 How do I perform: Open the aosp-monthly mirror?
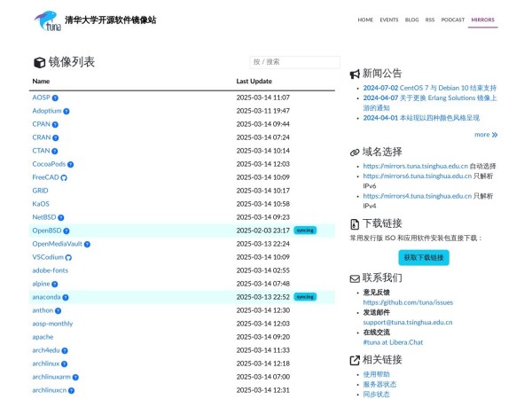pos(52,324)
